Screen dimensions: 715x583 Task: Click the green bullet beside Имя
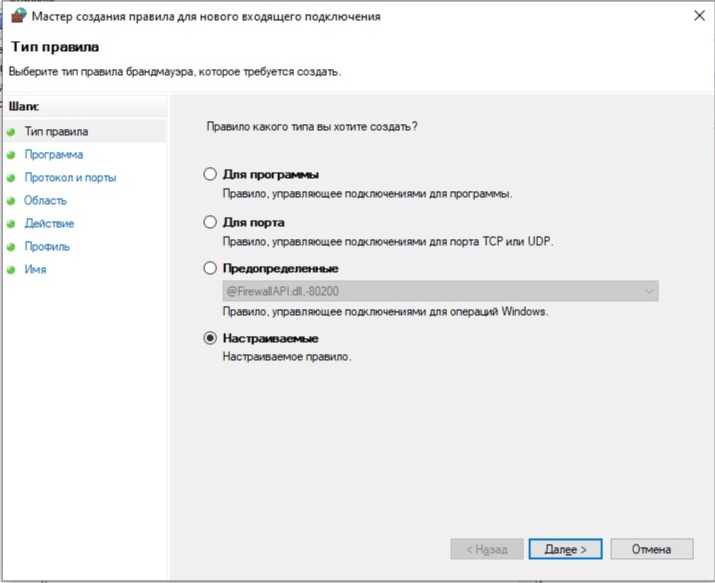[11, 270]
